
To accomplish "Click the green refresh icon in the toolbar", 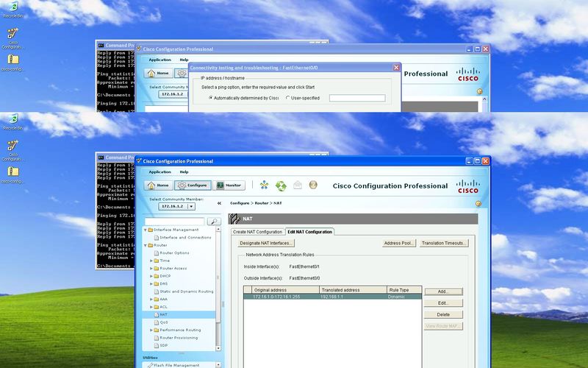I will (280, 185).
